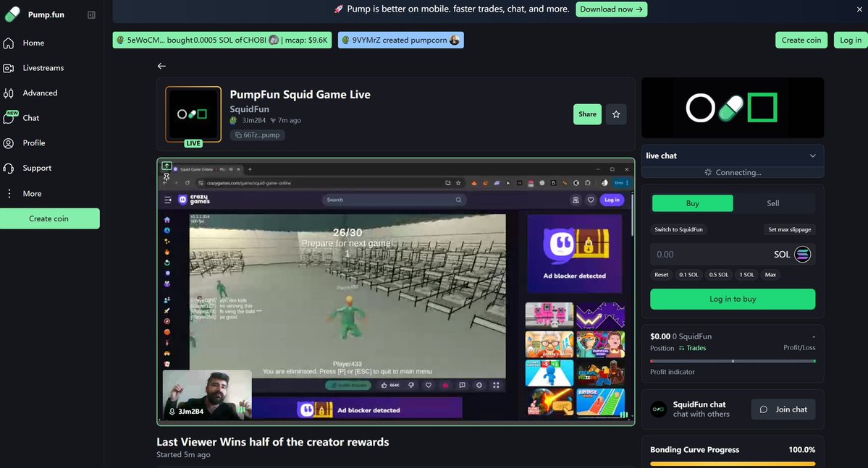
Task: Open creator profile 3Jm2B4
Action: point(253,120)
